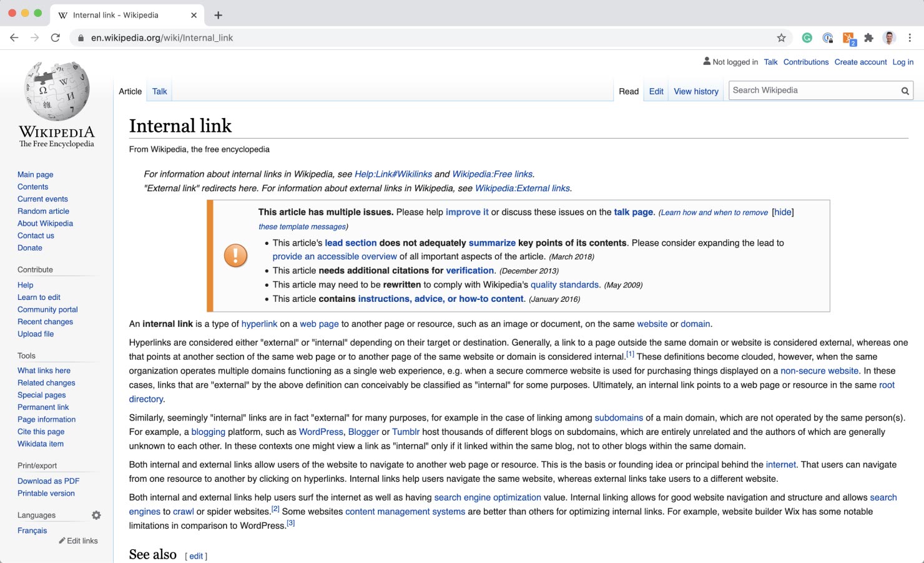This screenshot has height=563, width=924.
Task: Click the Edit links pencil control
Action: (x=78, y=541)
